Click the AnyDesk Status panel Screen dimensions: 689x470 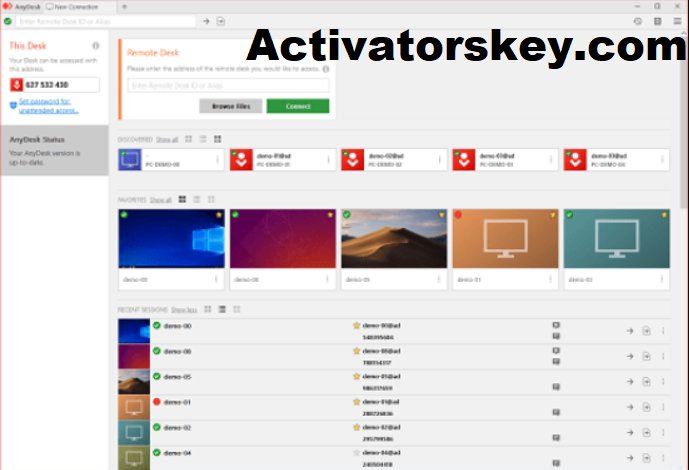(55, 151)
